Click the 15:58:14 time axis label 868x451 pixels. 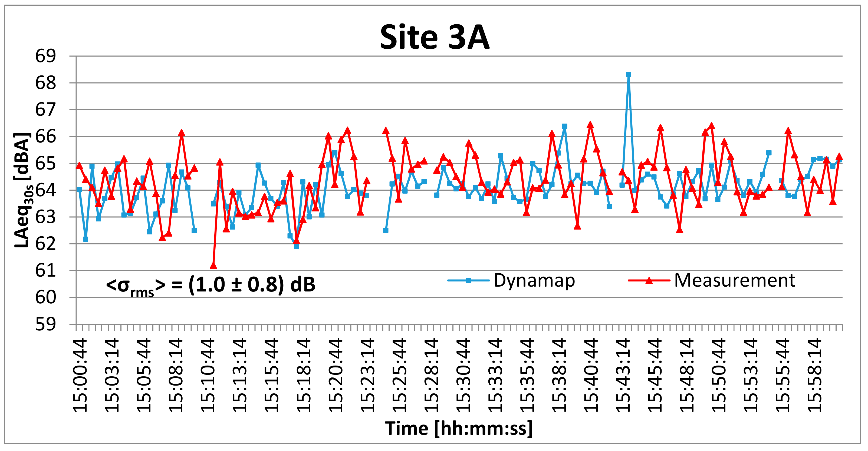coord(815,375)
